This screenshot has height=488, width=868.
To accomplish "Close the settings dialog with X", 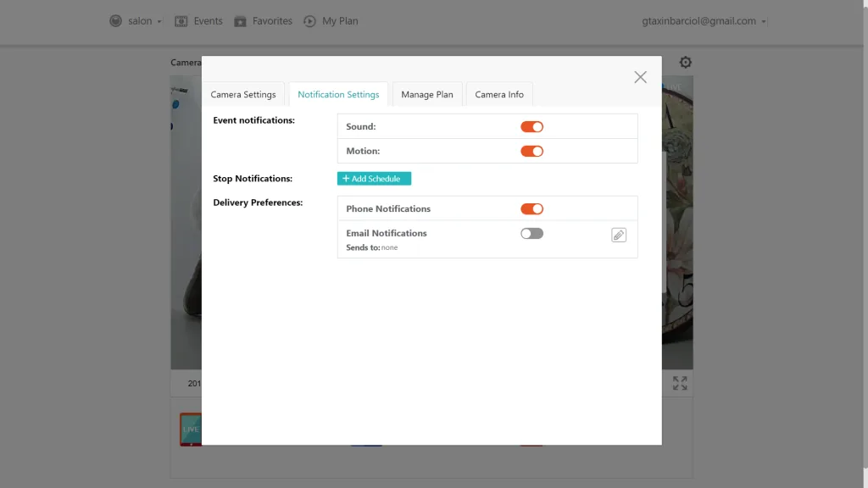I will [640, 77].
